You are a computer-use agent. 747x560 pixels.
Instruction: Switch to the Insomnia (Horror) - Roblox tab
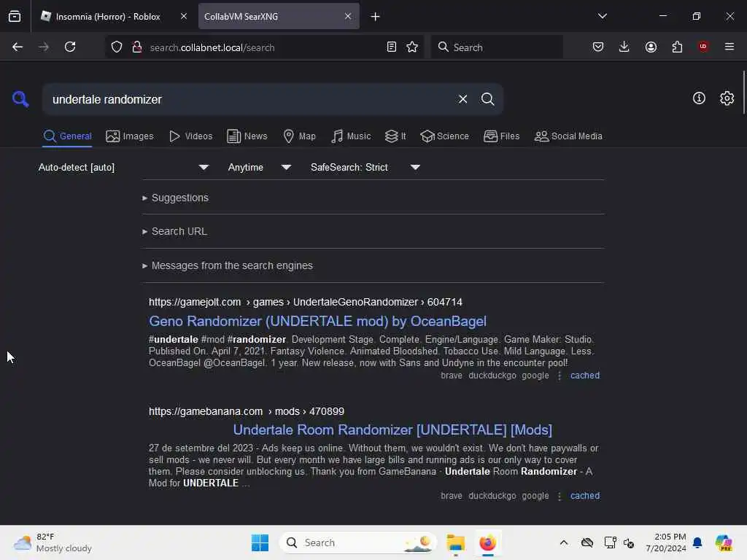[x=108, y=17]
